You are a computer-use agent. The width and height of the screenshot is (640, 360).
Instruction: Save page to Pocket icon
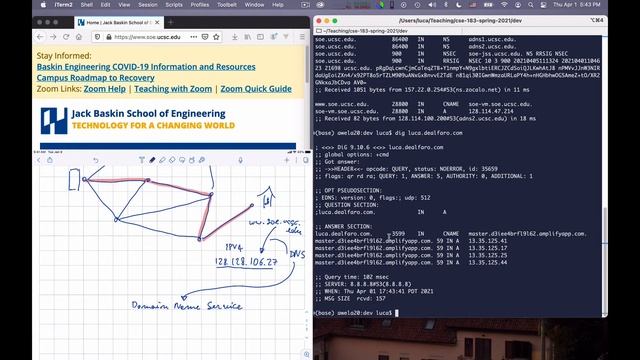pyautogui.click(x=205, y=37)
